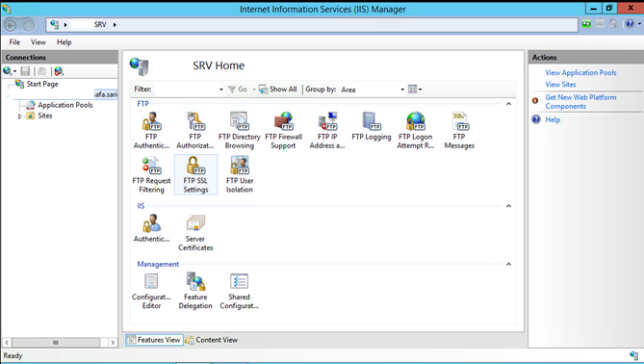Open Shared Configuration feature
644x364 pixels.
[240, 291]
